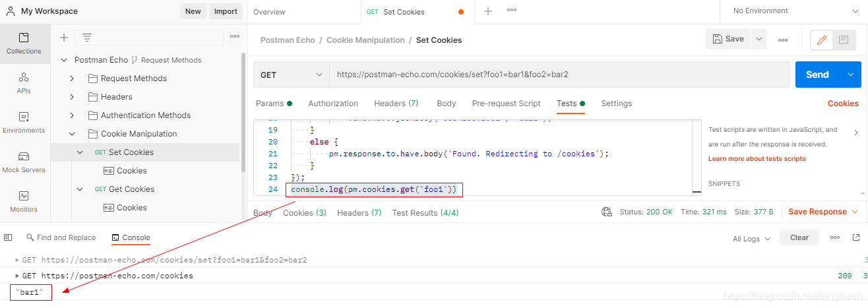Open workspace user icon
This screenshot has width=868, height=308.
(11, 11)
